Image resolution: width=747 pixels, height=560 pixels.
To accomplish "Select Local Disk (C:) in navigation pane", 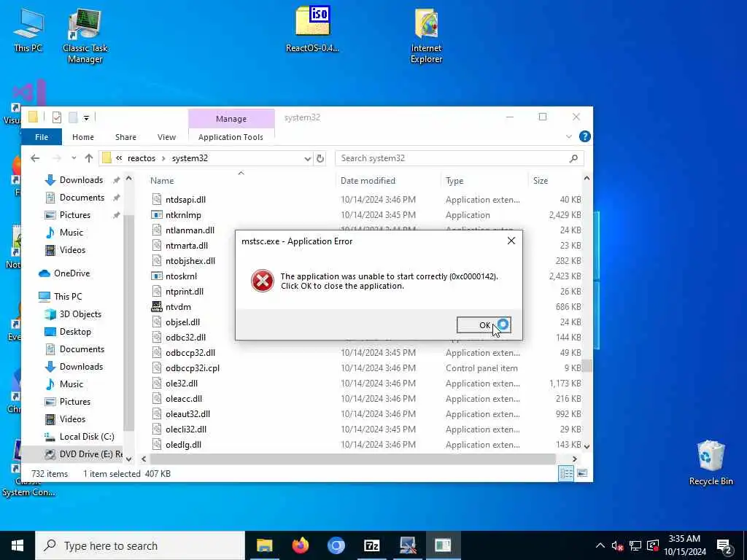I will pyautogui.click(x=79, y=437).
